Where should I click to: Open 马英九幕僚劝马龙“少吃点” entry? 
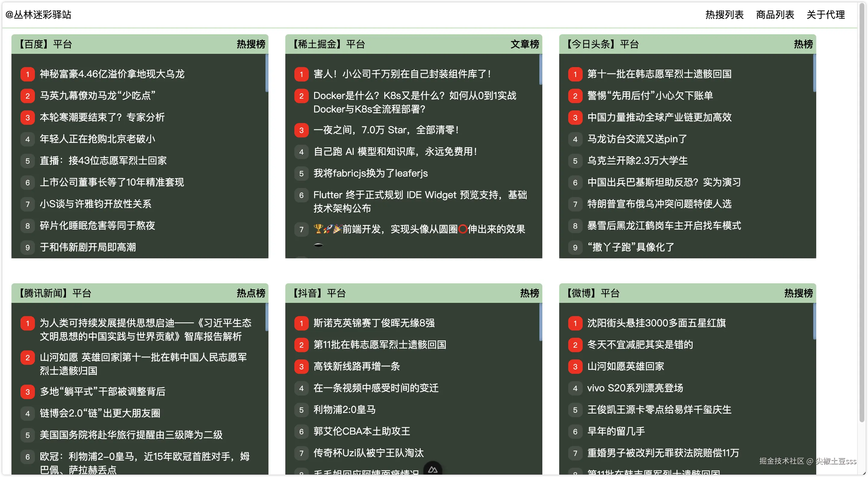click(98, 96)
